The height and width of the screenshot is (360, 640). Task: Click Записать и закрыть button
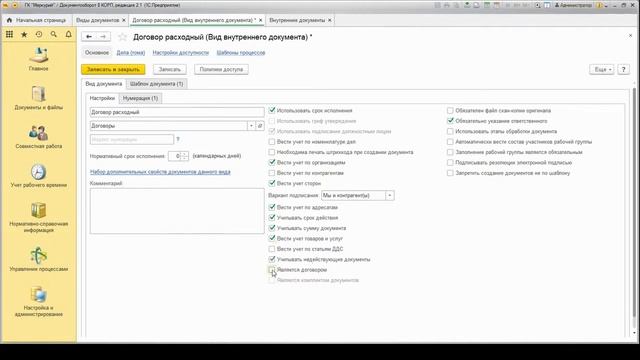pyautogui.click(x=113, y=69)
